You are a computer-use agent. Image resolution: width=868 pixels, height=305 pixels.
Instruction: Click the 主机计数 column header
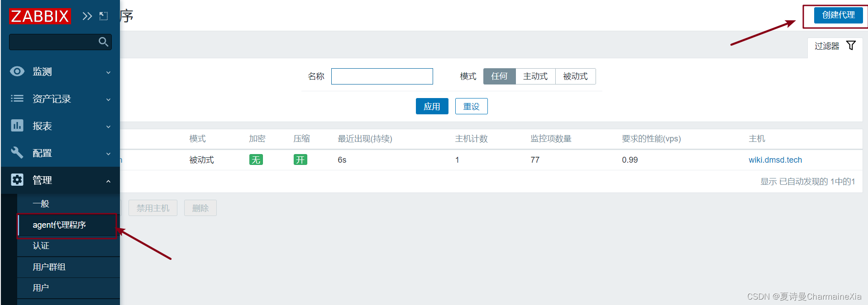[x=471, y=139]
